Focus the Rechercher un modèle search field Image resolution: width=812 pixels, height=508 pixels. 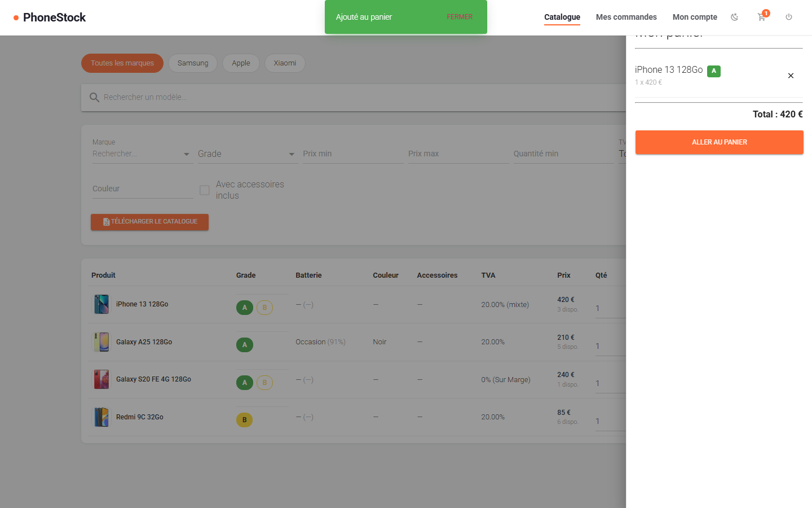point(361,98)
